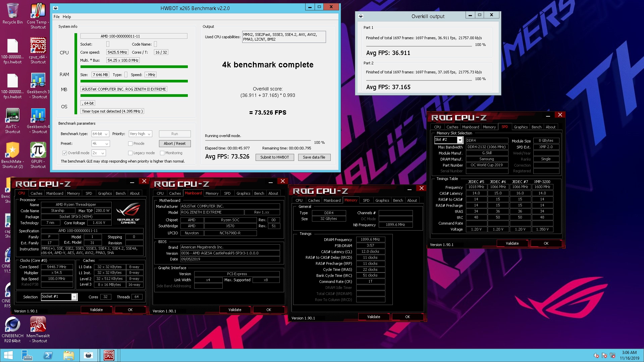The image size is (644, 362).
Task: Enable the Monitoring checkbox
Action: point(162,153)
